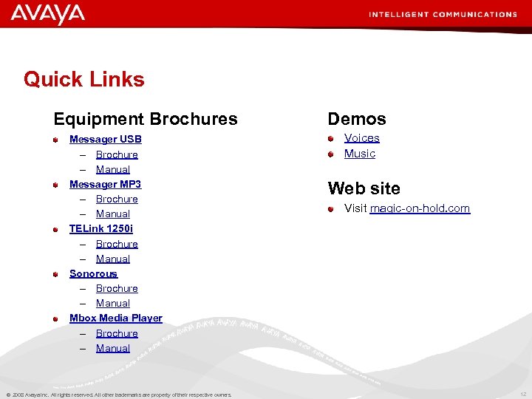Select the Equipment Brochures heading

(x=146, y=119)
